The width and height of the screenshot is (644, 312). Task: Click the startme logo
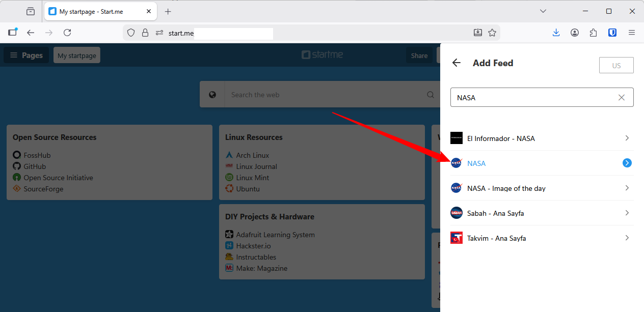pyautogui.click(x=322, y=54)
